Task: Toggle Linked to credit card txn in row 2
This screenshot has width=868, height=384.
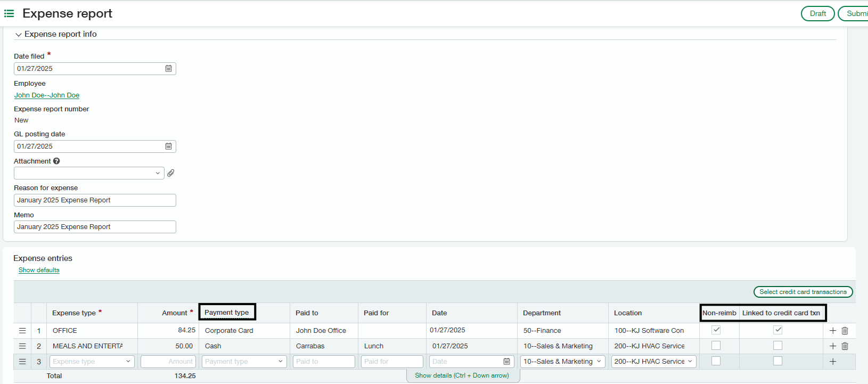Action: point(778,346)
